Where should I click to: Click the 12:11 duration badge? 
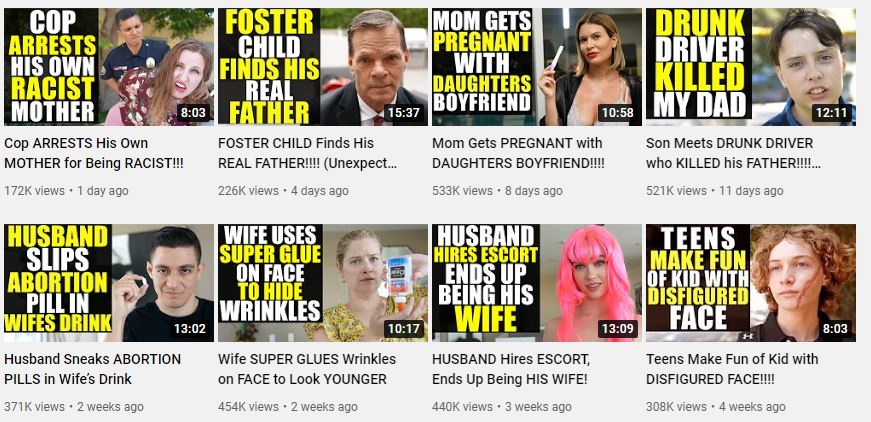click(x=832, y=113)
